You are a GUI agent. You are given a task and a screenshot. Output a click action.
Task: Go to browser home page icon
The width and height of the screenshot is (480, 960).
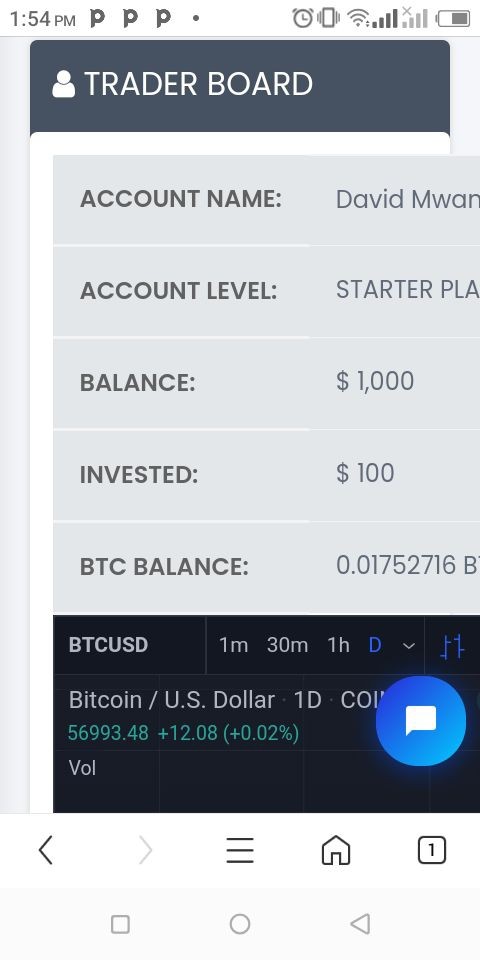pos(336,850)
